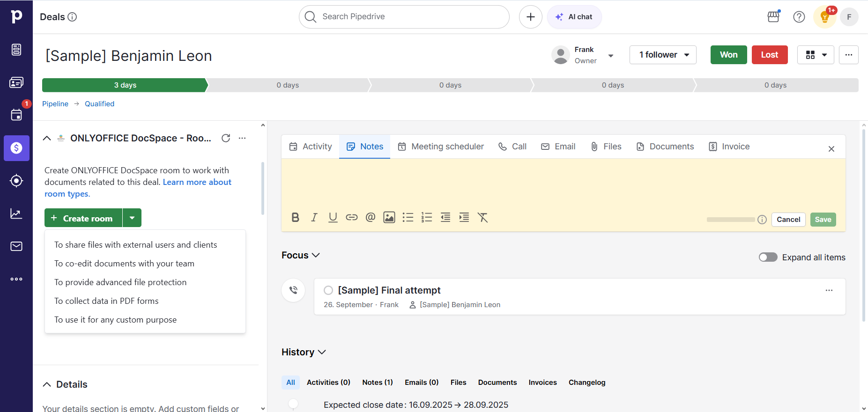Apply bold formatting to note
This screenshot has height=412, width=868.
(x=296, y=217)
